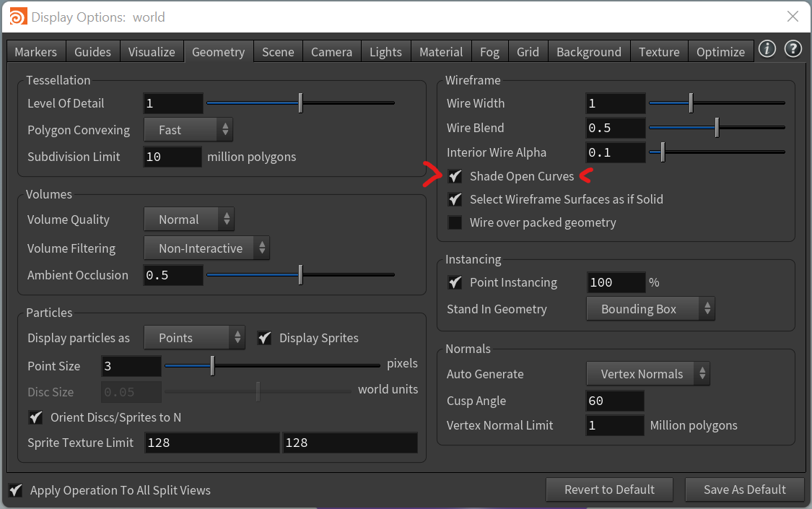Select the Geometry tab
812x509 pixels.
coord(219,52)
